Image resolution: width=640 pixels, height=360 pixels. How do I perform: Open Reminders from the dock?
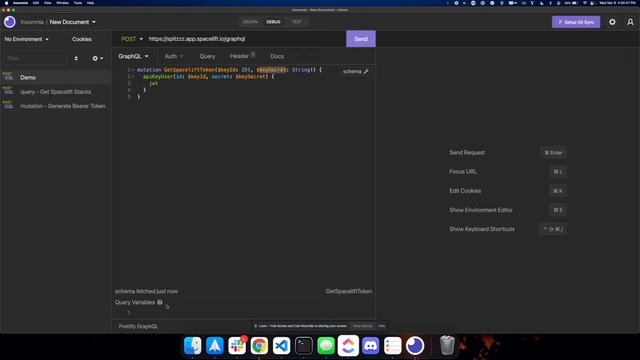point(393,346)
